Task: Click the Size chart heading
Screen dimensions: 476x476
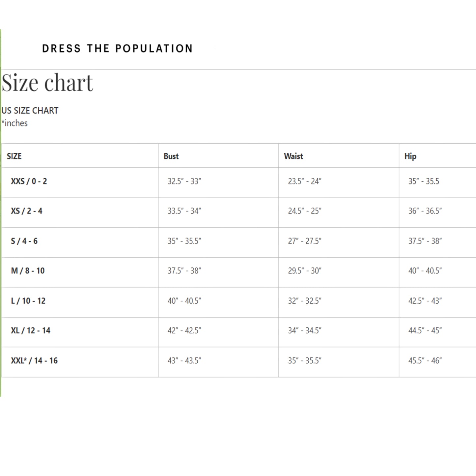Action: (x=47, y=82)
